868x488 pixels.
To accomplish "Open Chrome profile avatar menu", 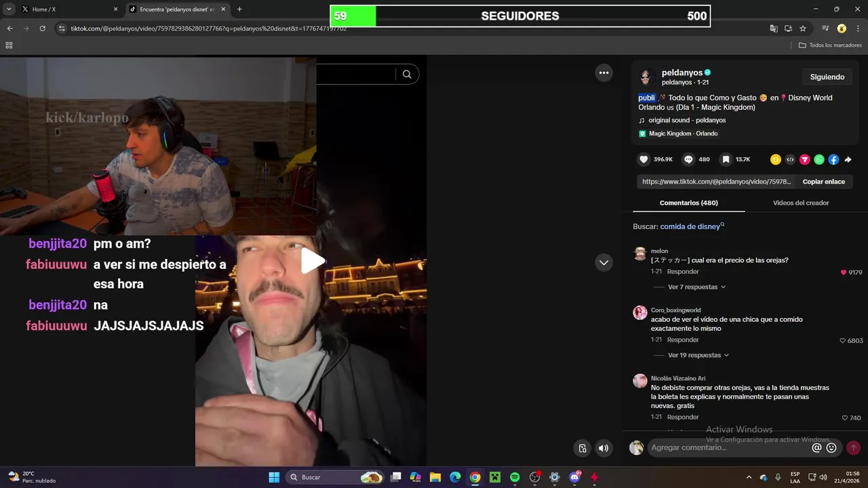I will (x=842, y=28).
